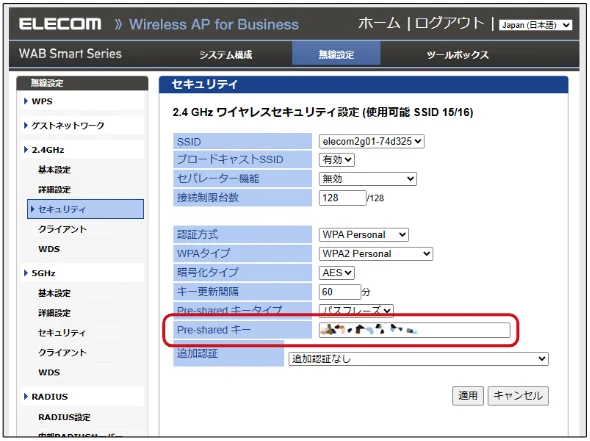Expand the 2.4GHz sidebar section
This screenshot has width=590, height=441.
point(48,150)
